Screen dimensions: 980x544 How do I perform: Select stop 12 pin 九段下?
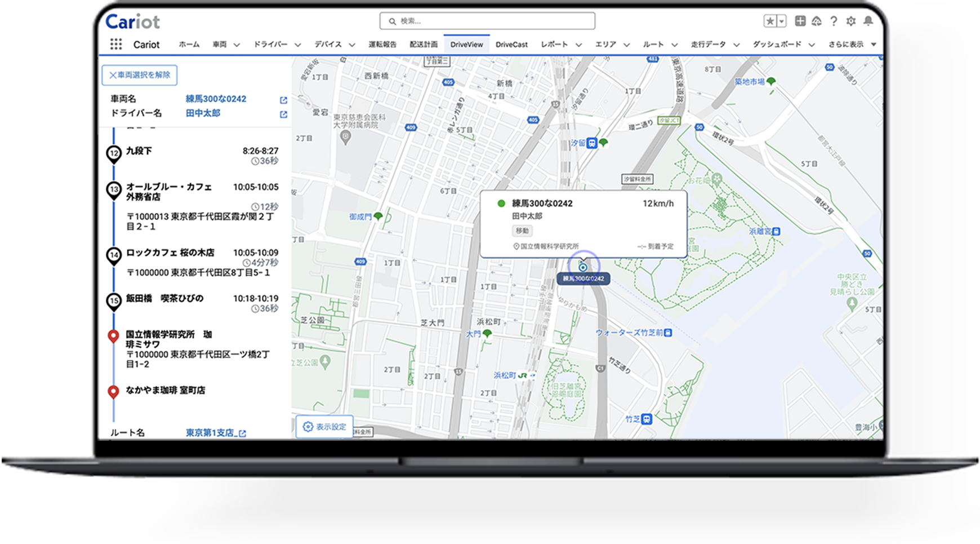tap(114, 153)
